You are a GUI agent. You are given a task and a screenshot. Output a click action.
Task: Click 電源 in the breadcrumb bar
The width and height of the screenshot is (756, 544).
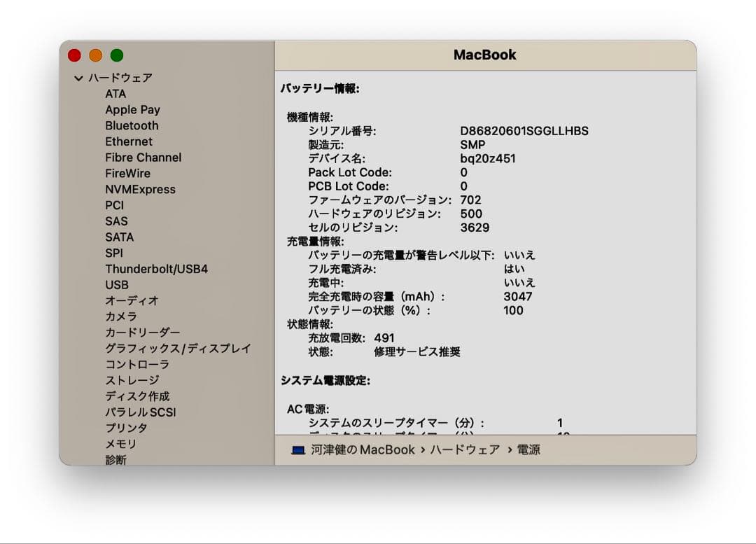pyautogui.click(x=530, y=450)
